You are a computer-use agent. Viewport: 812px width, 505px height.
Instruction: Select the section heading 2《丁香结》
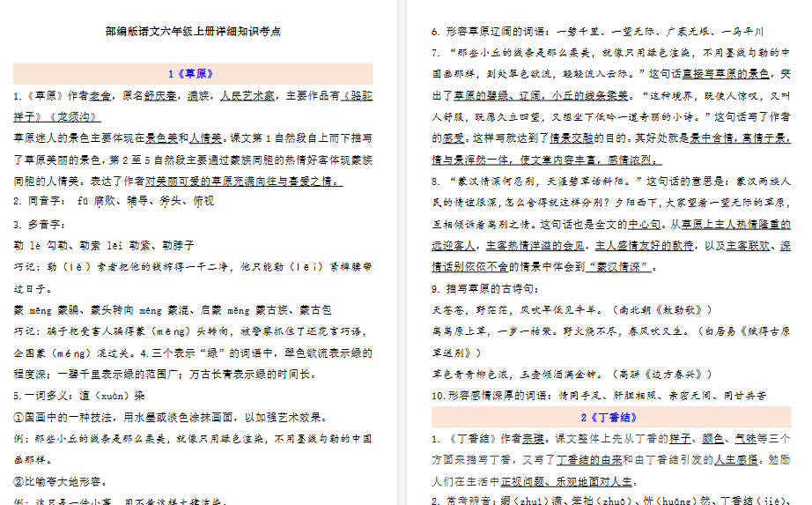click(609, 418)
